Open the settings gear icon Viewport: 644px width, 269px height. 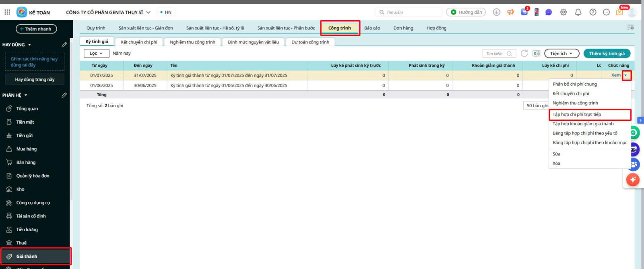563,12
